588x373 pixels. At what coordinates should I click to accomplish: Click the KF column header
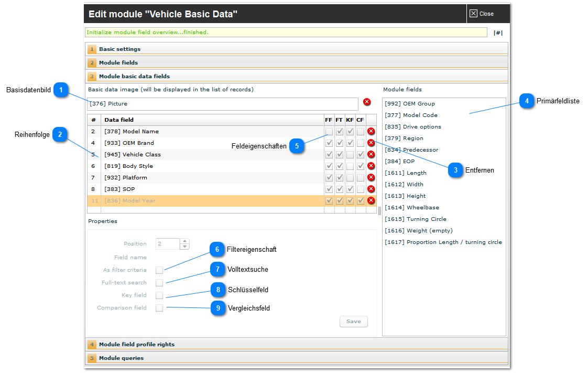[x=350, y=120]
